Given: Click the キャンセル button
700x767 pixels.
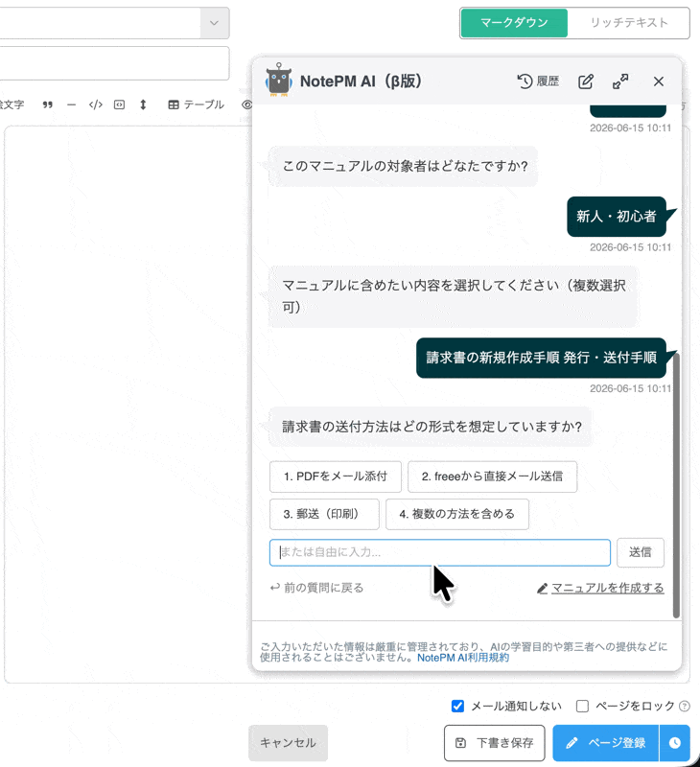Looking at the screenshot, I should click(288, 742).
